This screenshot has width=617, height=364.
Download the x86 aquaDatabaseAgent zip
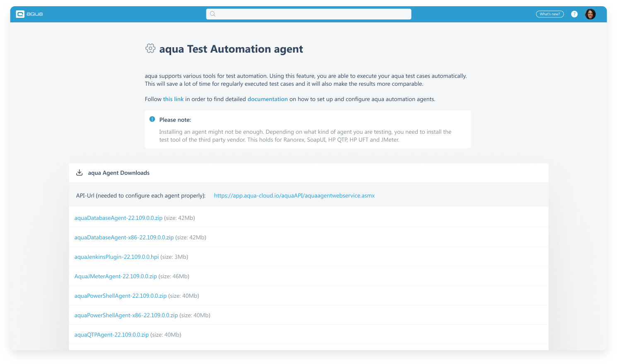click(x=124, y=237)
